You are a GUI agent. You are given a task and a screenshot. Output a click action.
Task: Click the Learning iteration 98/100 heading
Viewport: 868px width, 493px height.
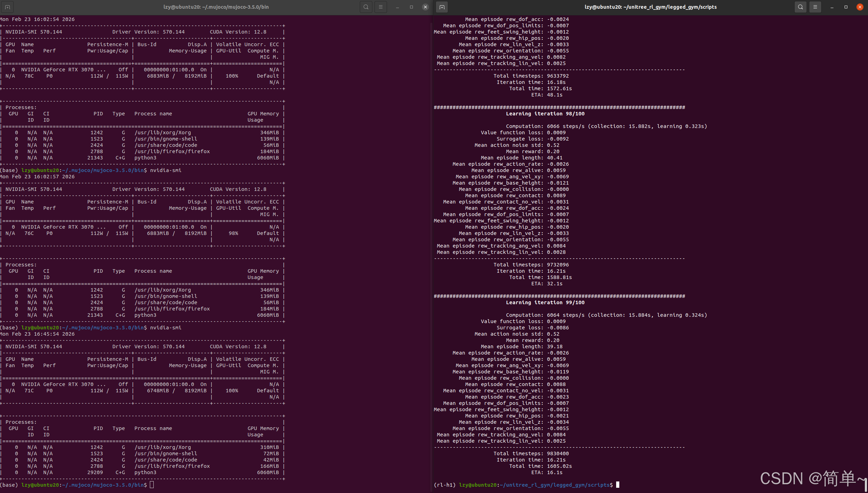(x=545, y=114)
